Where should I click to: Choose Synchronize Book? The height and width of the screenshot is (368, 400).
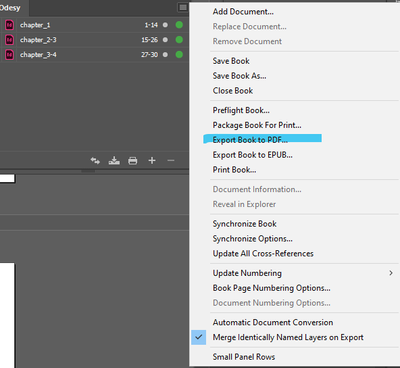coord(245,224)
